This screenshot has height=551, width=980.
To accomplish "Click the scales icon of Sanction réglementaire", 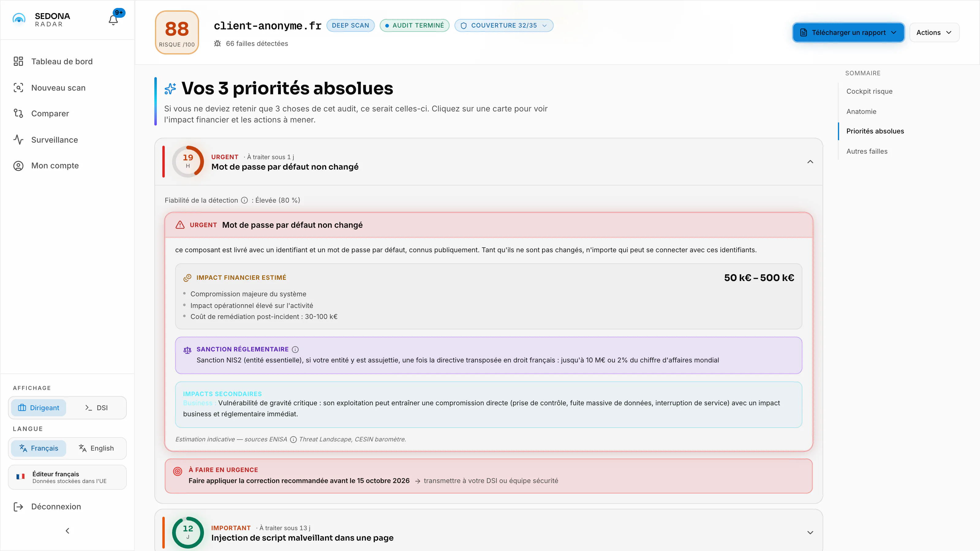I will tap(187, 350).
